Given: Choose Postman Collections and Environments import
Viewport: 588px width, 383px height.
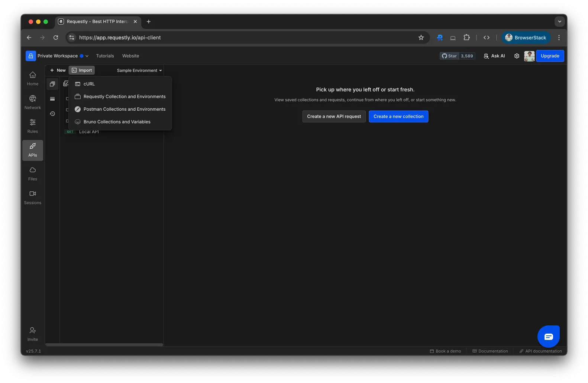Looking at the screenshot, I should pyautogui.click(x=120, y=109).
